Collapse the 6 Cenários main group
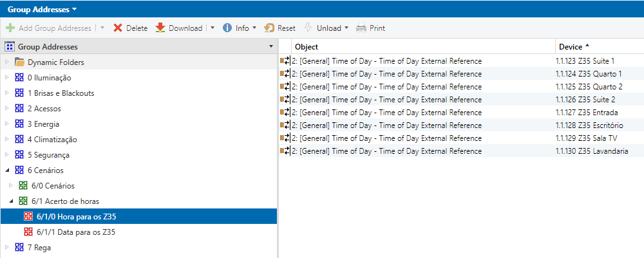 pos(7,170)
